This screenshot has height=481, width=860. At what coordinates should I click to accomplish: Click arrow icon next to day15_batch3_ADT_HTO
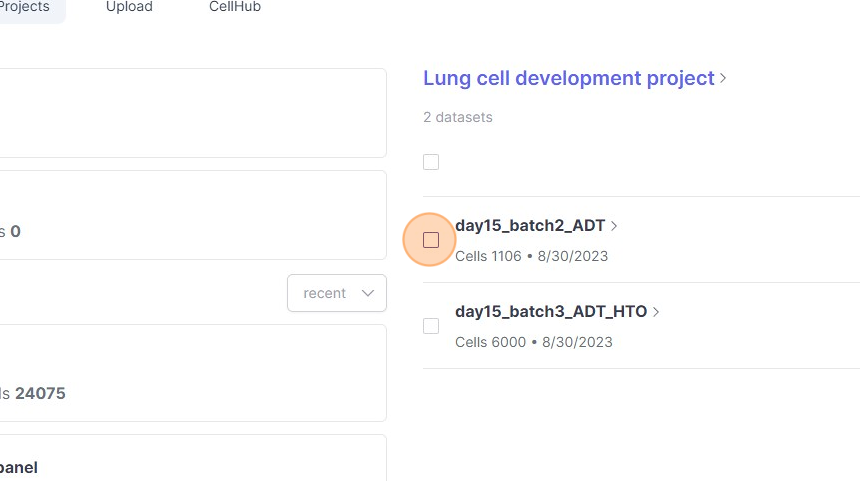(656, 311)
